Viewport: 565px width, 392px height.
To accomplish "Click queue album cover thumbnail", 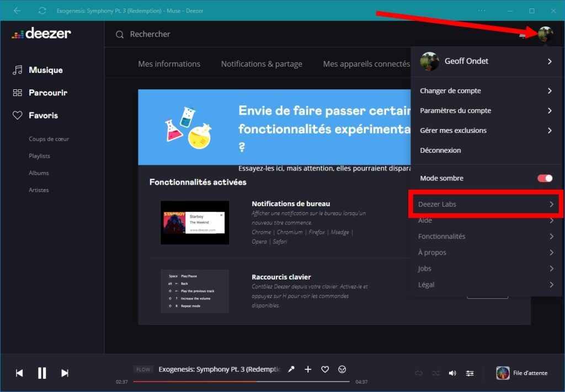I will coord(503,373).
